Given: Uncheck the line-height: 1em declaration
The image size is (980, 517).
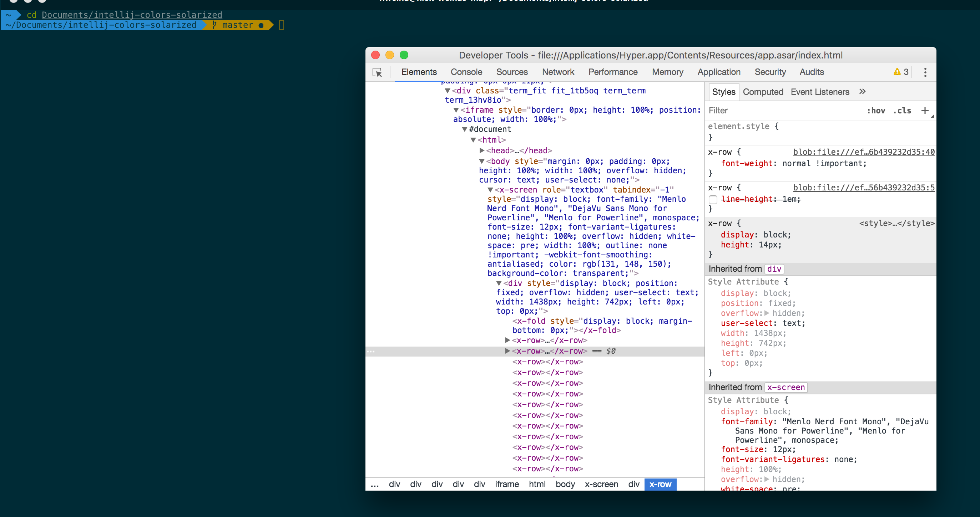Looking at the screenshot, I should (713, 199).
